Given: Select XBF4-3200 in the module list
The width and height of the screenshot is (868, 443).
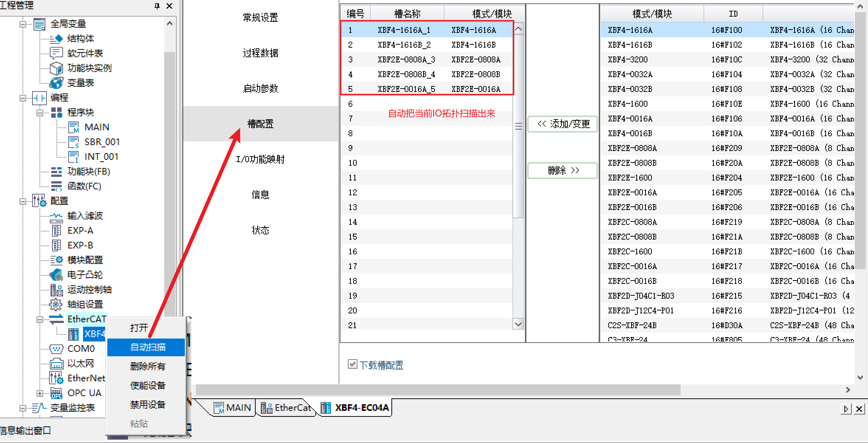Looking at the screenshot, I should coord(628,59).
